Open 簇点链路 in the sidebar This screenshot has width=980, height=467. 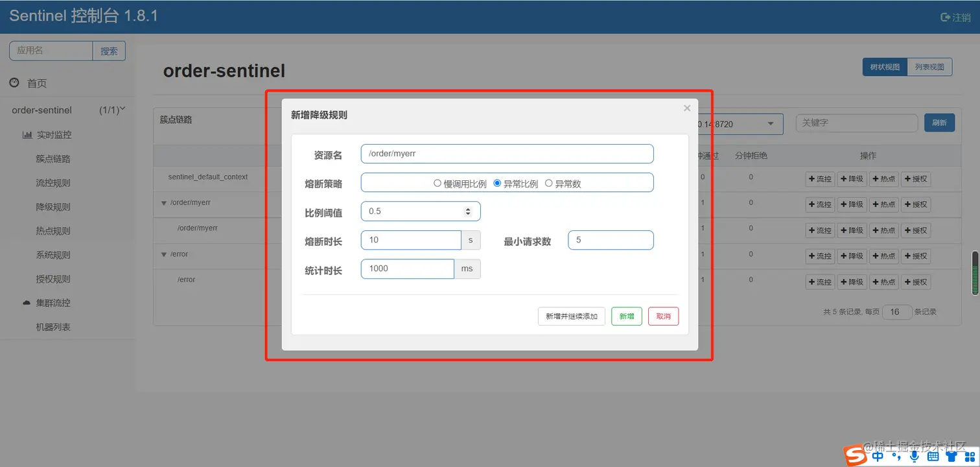[x=53, y=159]
